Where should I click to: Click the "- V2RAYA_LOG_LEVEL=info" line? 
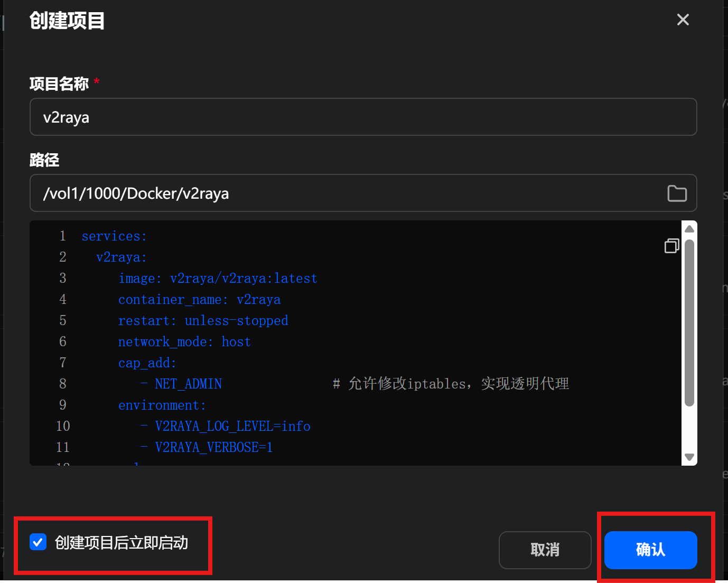click(x=225, y=427)
